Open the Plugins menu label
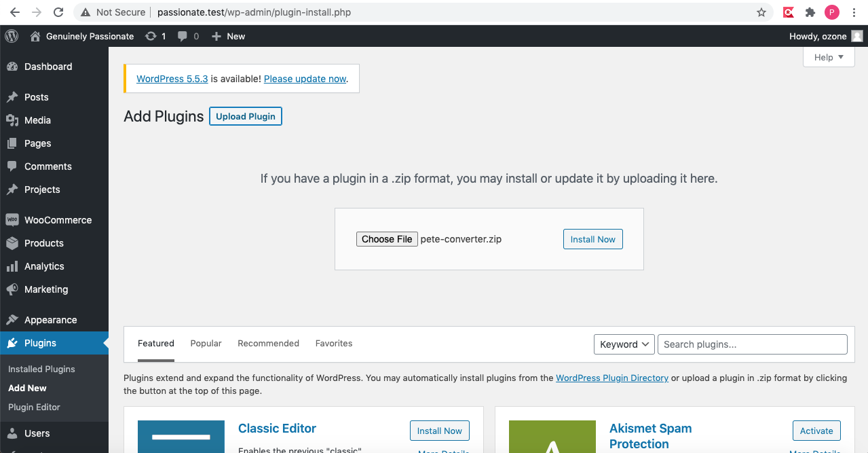 tap(40, 343)
